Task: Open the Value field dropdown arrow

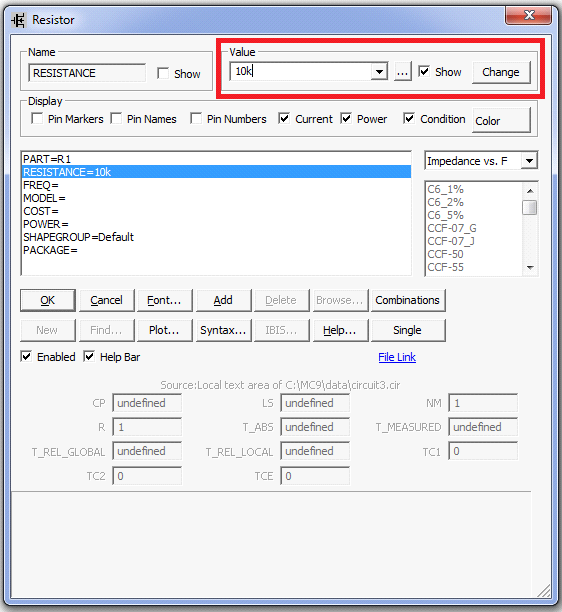Action: pos(379,72)
